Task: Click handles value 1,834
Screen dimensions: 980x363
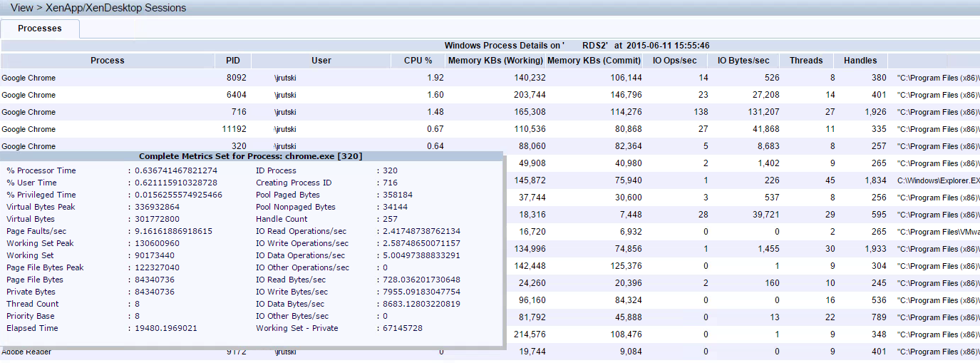Action: 875,180
